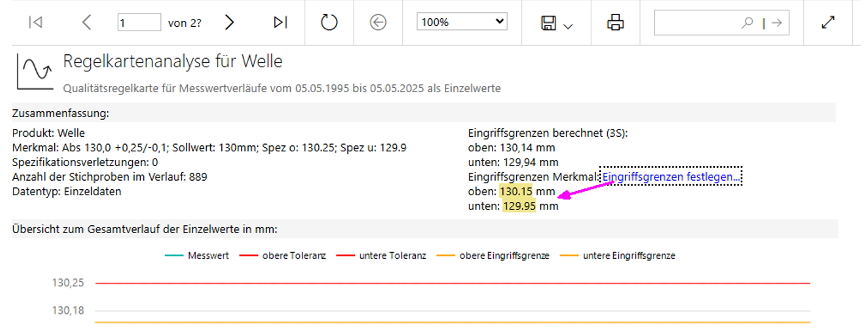Select the highlighted value 130.15
This screenshot has width=868, height=332.
pyautogui.click(x=516, y=192)
